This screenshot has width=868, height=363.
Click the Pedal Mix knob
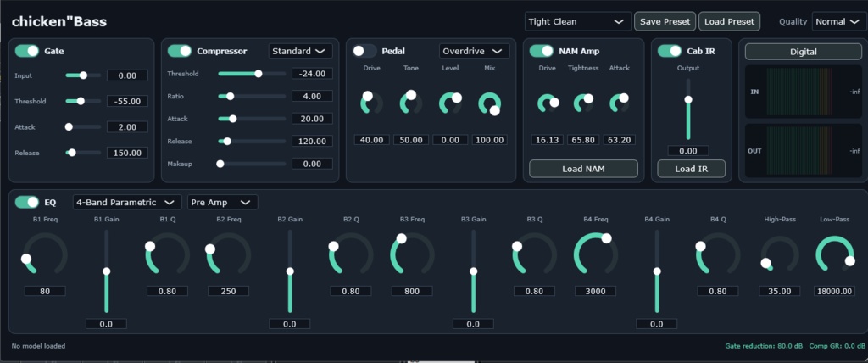click(x=489, y=103)
